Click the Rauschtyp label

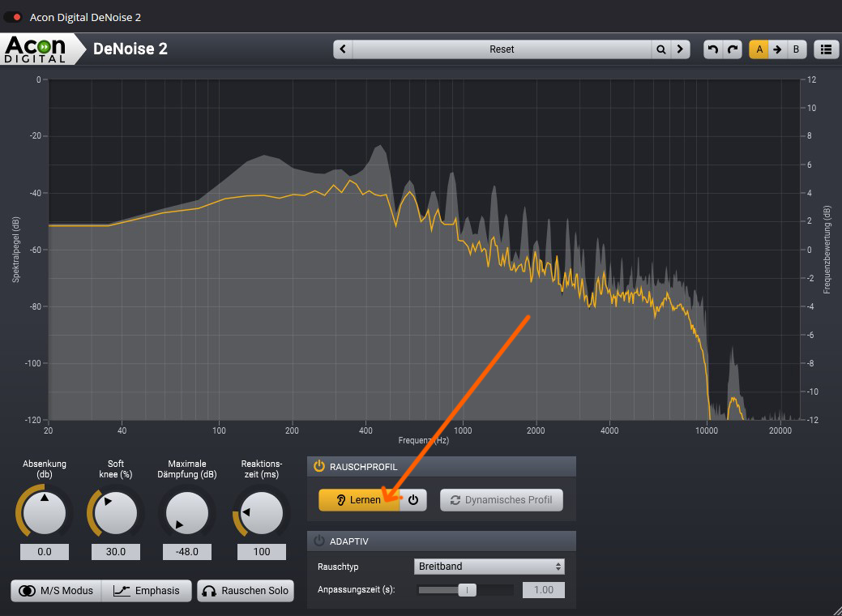click(x=338, y=567)
